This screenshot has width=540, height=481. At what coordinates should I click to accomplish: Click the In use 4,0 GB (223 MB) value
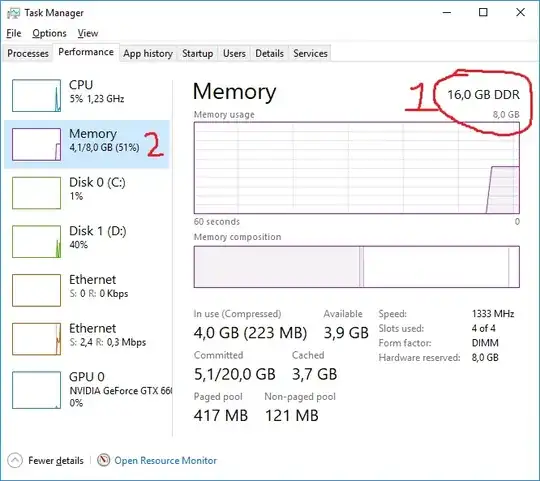pyautogui.click(x=250, y=333)
